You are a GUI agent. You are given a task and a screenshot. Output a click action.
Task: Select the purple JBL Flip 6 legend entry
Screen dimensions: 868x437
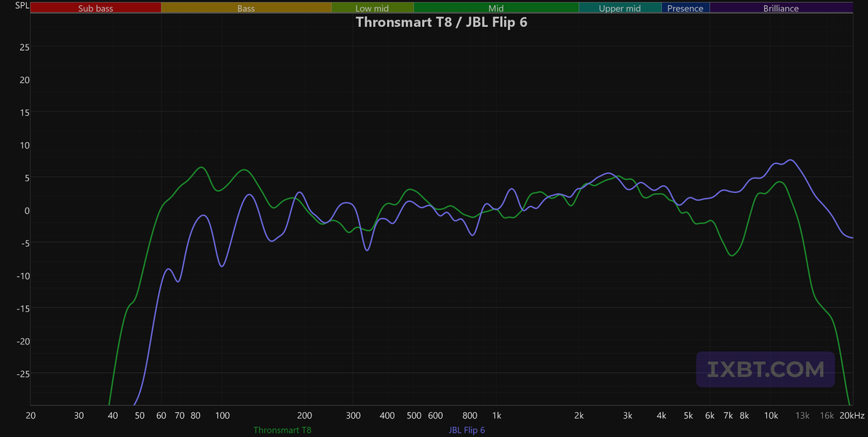tap(466, 430)
